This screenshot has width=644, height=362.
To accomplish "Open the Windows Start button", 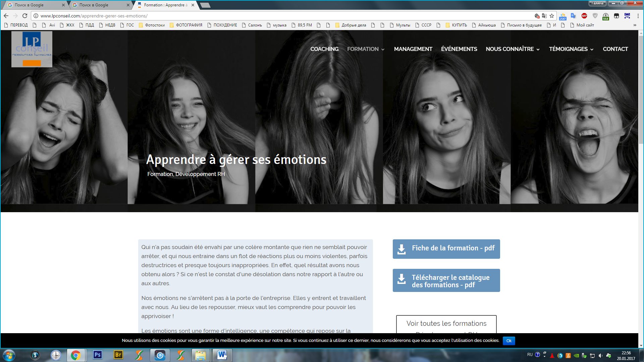I will point(9,355).
